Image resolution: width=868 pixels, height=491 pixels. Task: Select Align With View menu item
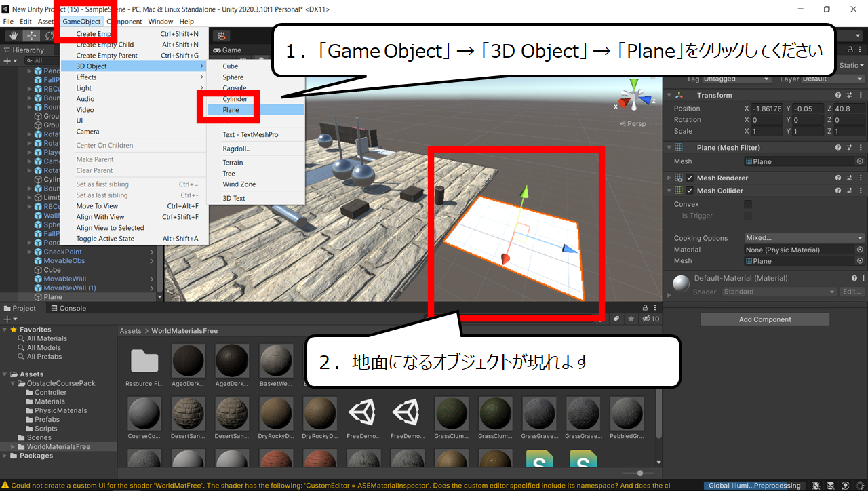click(x=134, y=217)
